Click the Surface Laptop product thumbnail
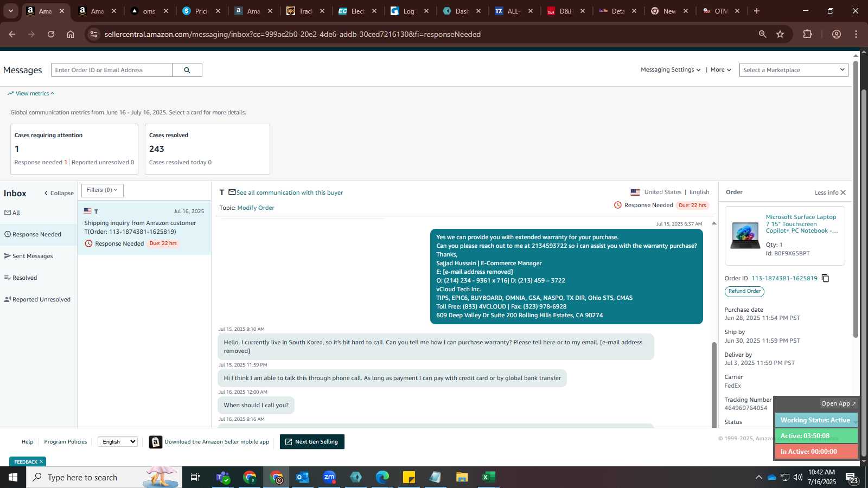This screenshot has height=488, width=868. pyautogui.click(x=745, y=235)
